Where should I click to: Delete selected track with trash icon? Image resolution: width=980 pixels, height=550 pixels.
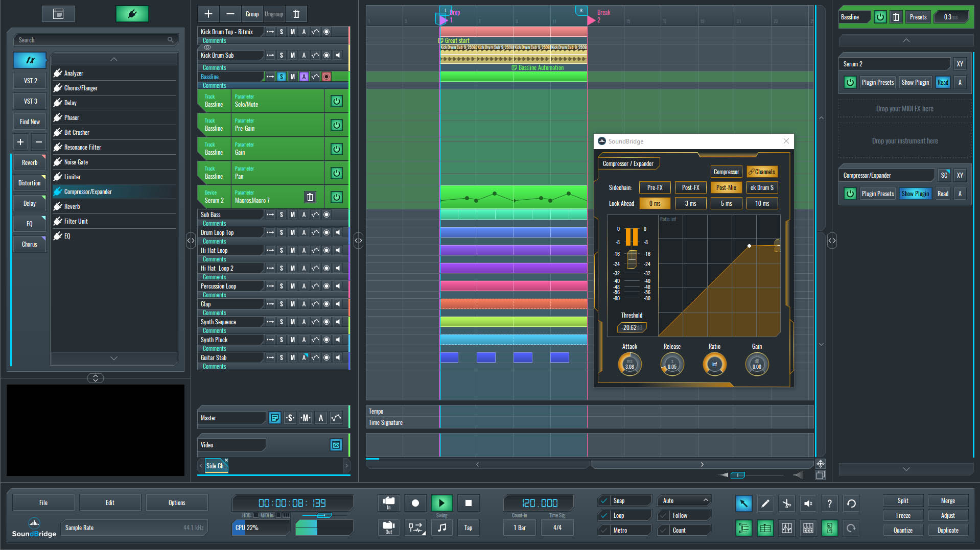click(x=296, y=14)
